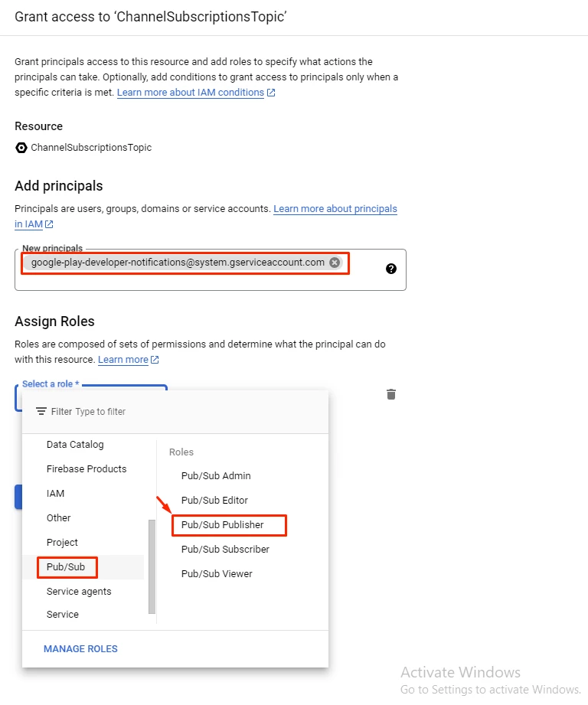Delete the role row with trash icon
Image resolution: width=588 pixels, height=705 pixels.
coord(391,394)
